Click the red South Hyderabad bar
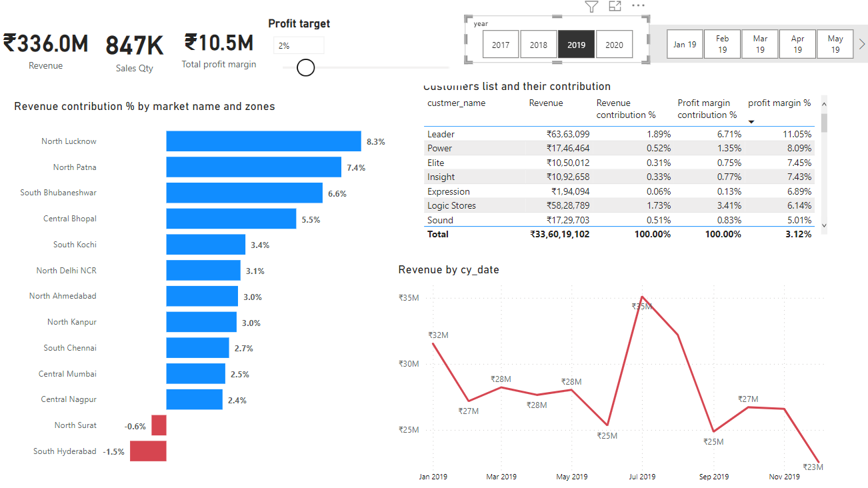 point(148,451)
